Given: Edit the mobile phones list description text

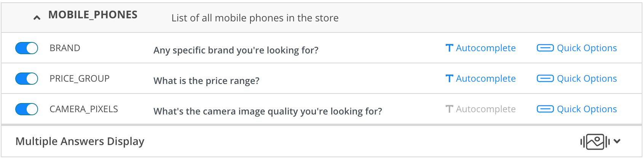Looking at the screenshot, I should click(x=255, y=18).
